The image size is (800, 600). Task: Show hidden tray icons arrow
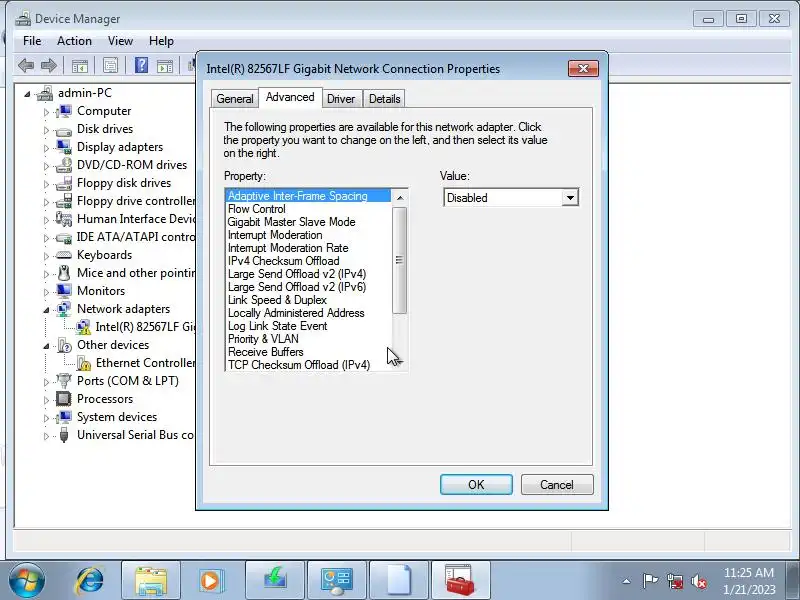pos(627,581)
